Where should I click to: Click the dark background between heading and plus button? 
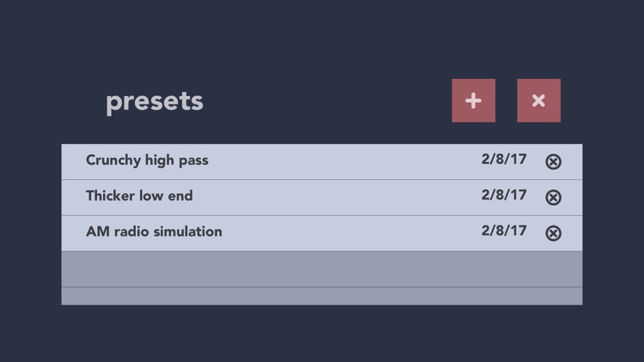coord(328,100)
